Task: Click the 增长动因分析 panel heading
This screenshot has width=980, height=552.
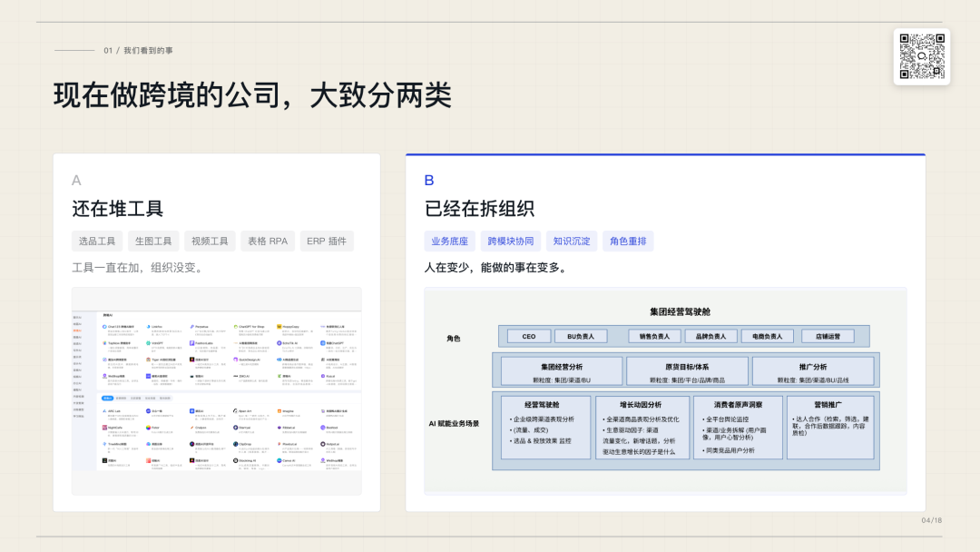Action: click(x=641, y=404)
